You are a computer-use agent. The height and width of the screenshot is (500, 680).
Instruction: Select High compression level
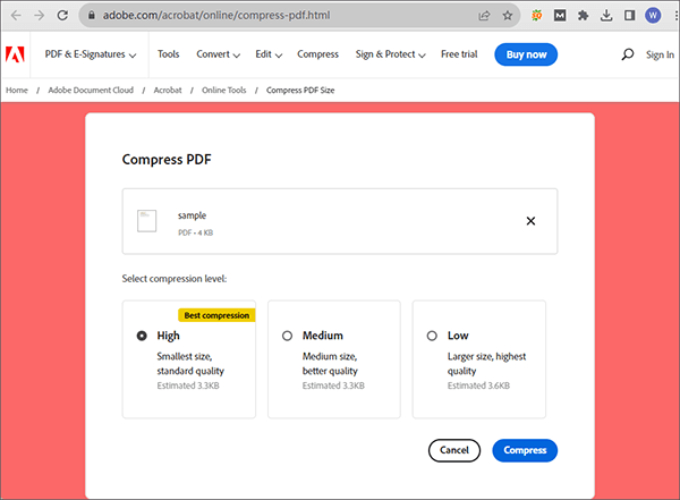142,336
